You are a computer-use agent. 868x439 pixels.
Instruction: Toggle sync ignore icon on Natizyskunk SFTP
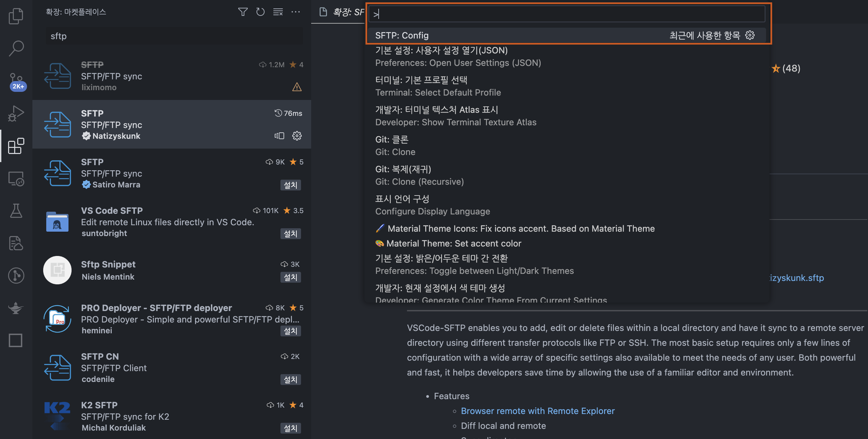(x=279, y=136)
